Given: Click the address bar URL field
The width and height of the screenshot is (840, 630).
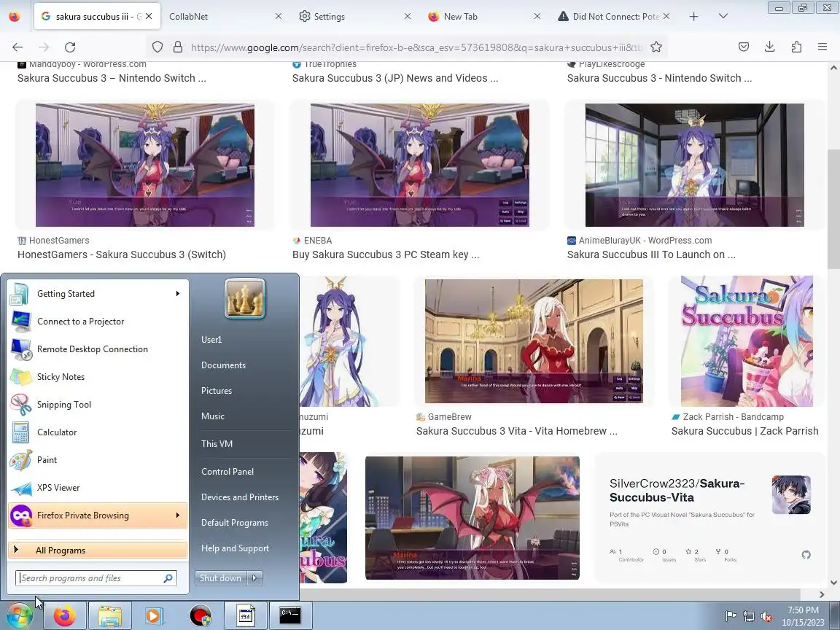Looking at the screenshot, I should click(x=417, y=47).
